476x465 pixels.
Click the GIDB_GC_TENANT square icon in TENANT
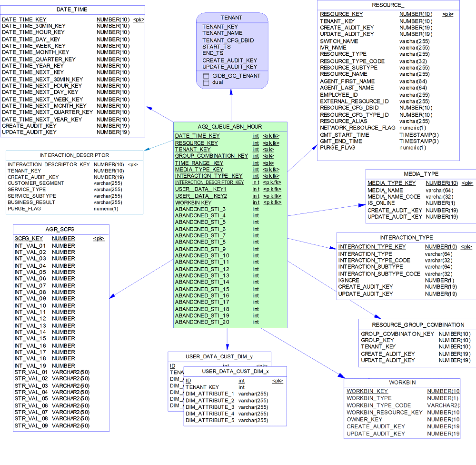coord(206,76)
